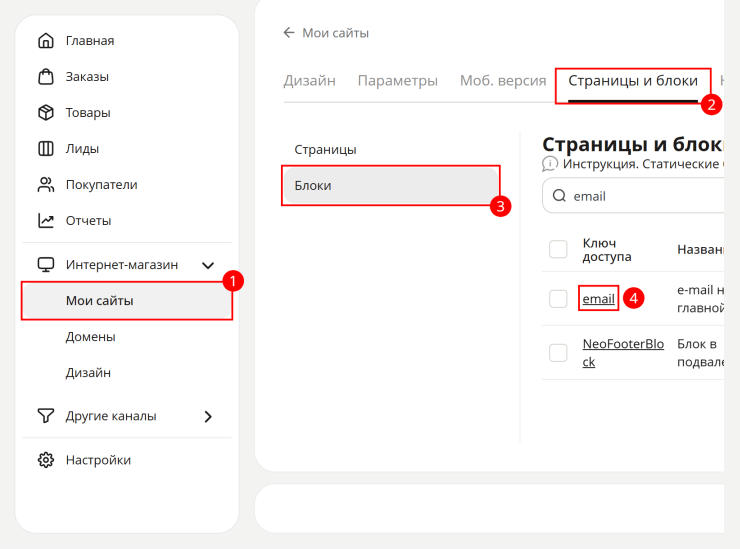This screenshot has width=740, height=549.
Task: Click the search field containing email
Action: (633, 196)
